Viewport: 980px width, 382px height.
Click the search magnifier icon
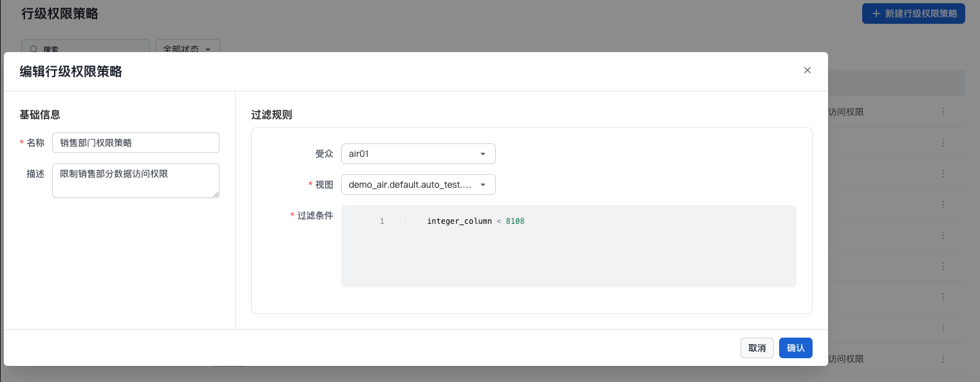click(x=33, y=49)
